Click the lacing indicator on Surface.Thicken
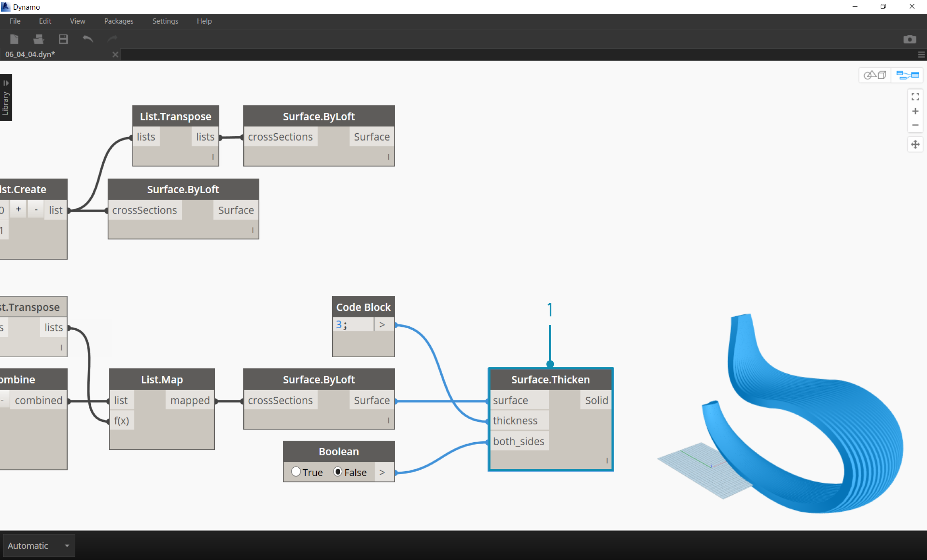The width and height of the screenshot is (927, 560). point(607,460)
